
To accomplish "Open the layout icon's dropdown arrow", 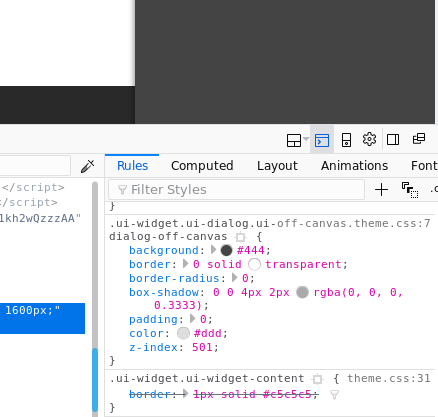I will coord(306,139).
